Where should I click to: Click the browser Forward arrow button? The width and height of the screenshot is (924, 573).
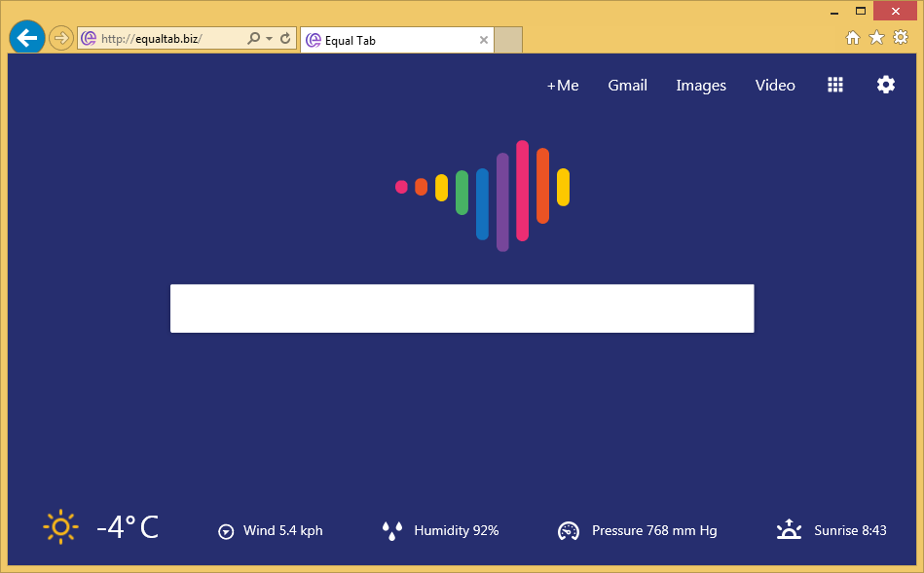coord(61,38)
